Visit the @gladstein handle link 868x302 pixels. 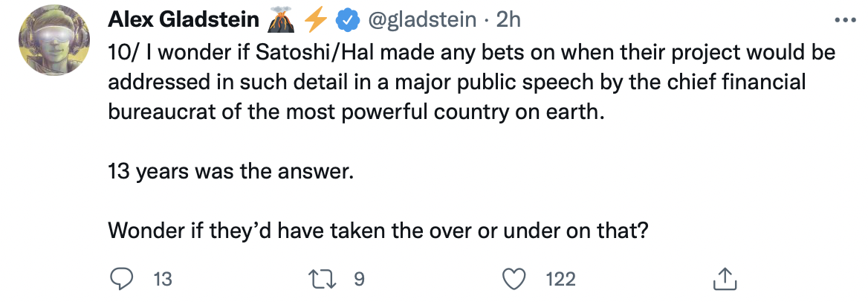[x=422, y=21]
